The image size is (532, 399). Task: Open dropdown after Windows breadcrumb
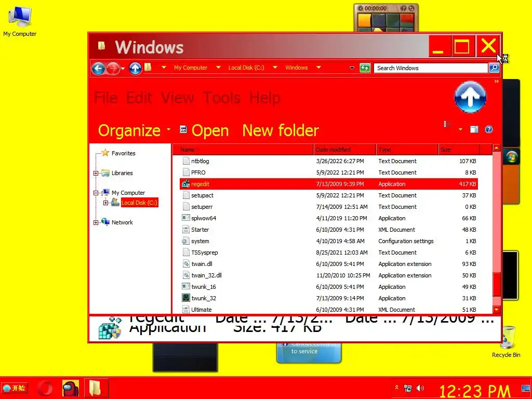point(318,68)
